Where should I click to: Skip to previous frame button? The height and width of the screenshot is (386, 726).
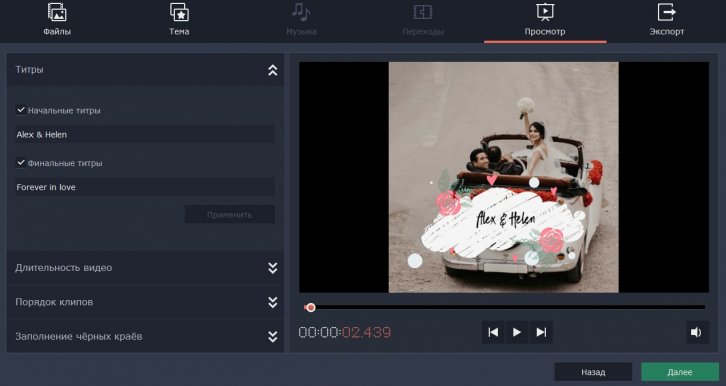[493, 332]
